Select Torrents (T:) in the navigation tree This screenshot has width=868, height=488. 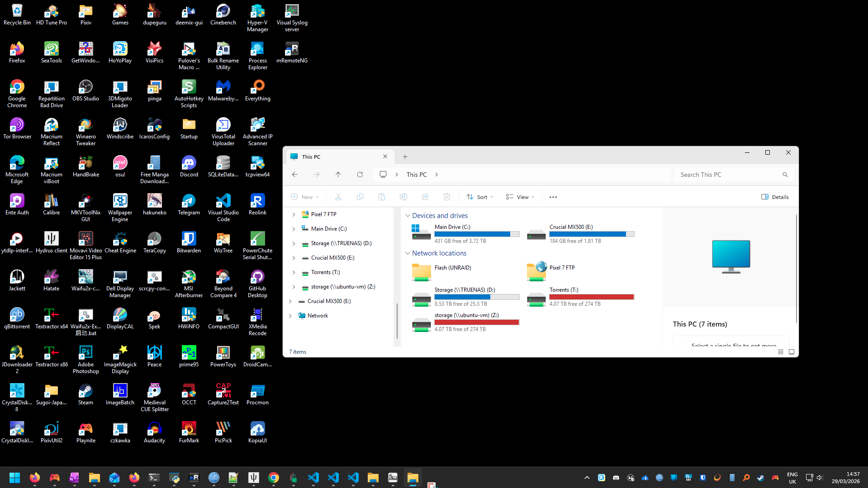point(325,272)
